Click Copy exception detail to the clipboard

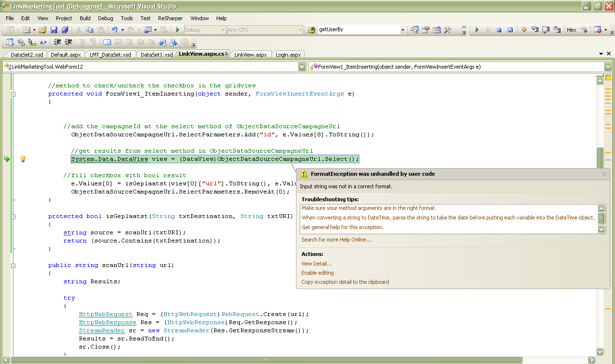(x=345, y=282)
